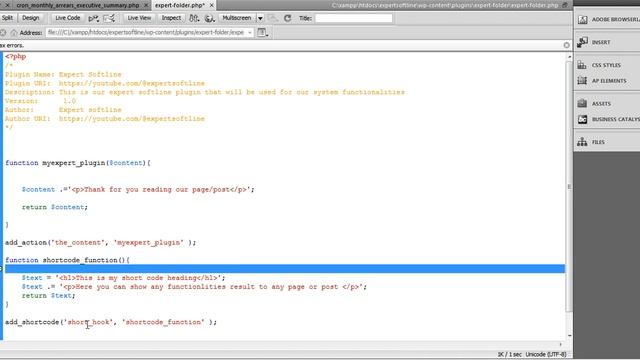Click into the Title input field
Image resolution: width=640 pixels, height=360 pixels.
pyautogui.click(x=353, y=18)
